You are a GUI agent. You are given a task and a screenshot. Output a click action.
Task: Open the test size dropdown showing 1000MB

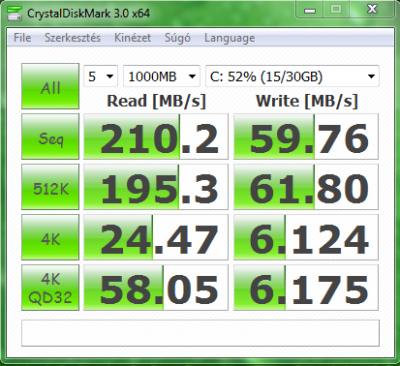[x=162, y=76]
